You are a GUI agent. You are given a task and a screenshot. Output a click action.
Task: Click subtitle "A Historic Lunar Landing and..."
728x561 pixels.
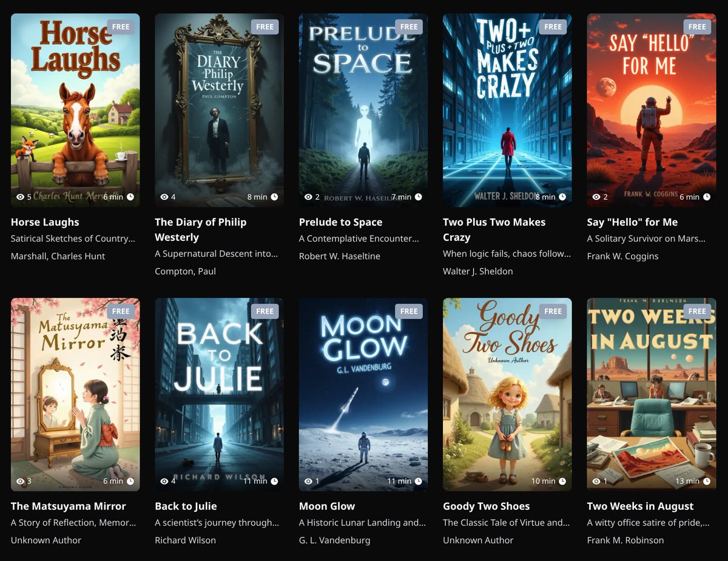(x=363, y=523)
